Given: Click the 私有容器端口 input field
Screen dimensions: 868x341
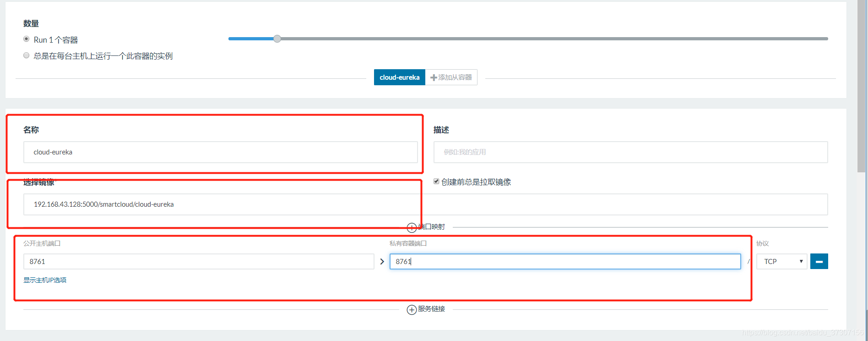Looking at the screenshot, I should click(565, 261).
